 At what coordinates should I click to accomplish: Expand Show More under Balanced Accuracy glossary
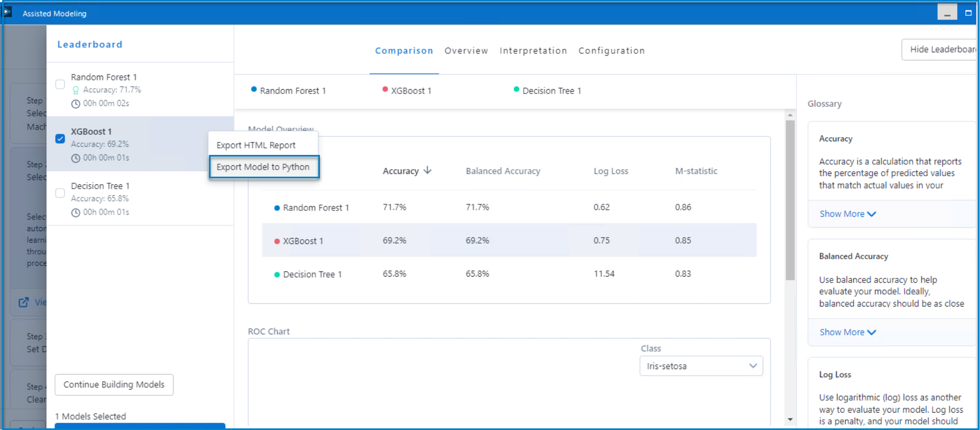point(847,332)
